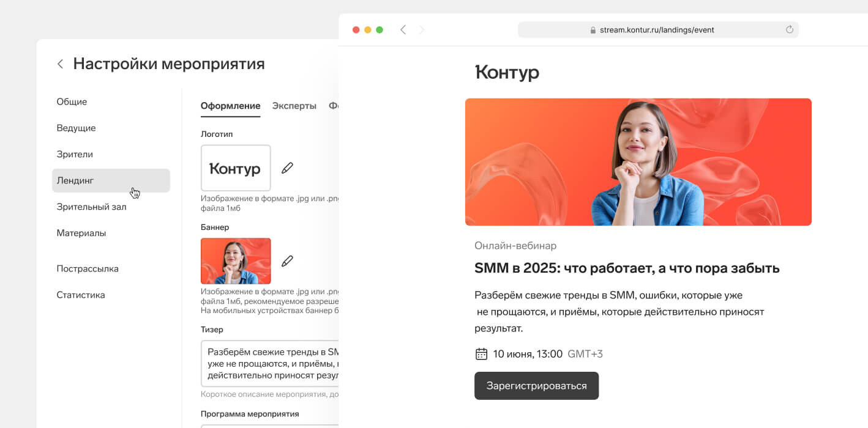Viewport: 868px width, 428px height.
Task: Click the pencil icon next to the banner
Action: point(287,261)
